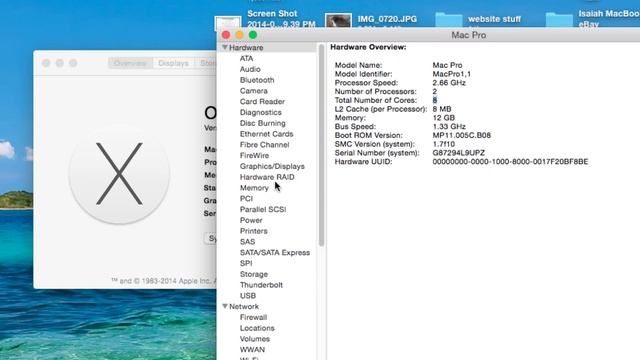Image resolution: width=640 pixels, height=360 pixels.
Task: Switch to Overview tab in About window
Action: [x=130, y=63]
